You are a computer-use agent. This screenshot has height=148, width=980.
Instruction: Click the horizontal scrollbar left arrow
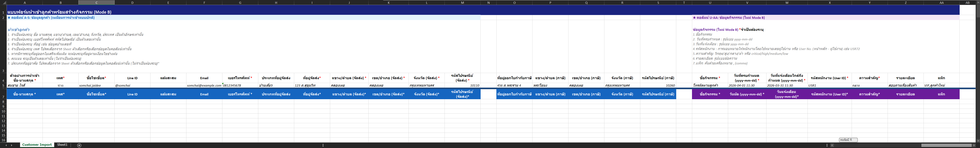click(832, 145)
